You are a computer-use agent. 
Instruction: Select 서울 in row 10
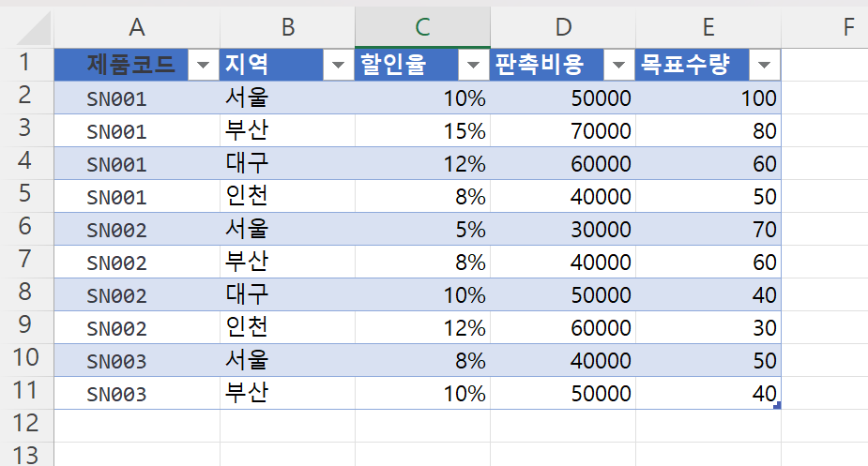[x=287, y=360]
